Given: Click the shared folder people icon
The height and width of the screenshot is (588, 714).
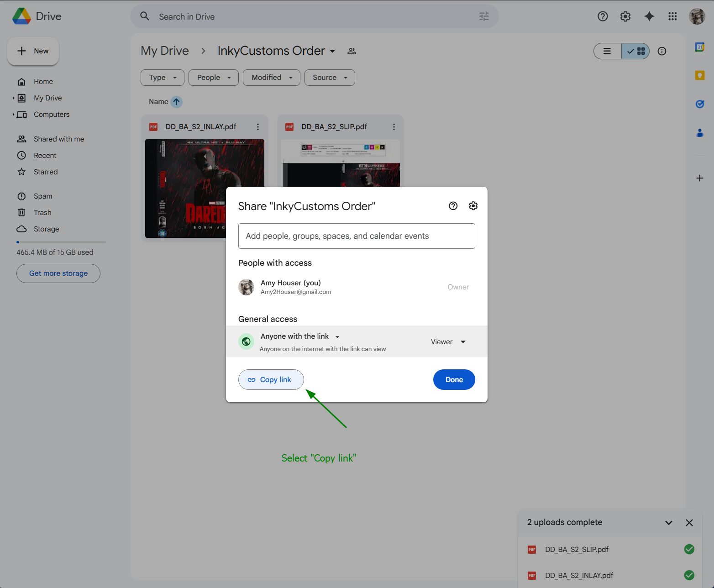Looking at the screenshot, I should click(352, 51).
